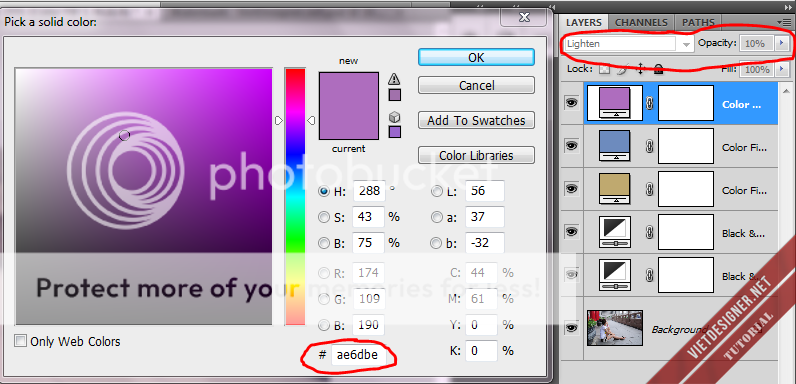Image resolution: width=796 pixels, height=384 pixels.
Task: Click the lock all padlock icon
Action: pos(658,69)
